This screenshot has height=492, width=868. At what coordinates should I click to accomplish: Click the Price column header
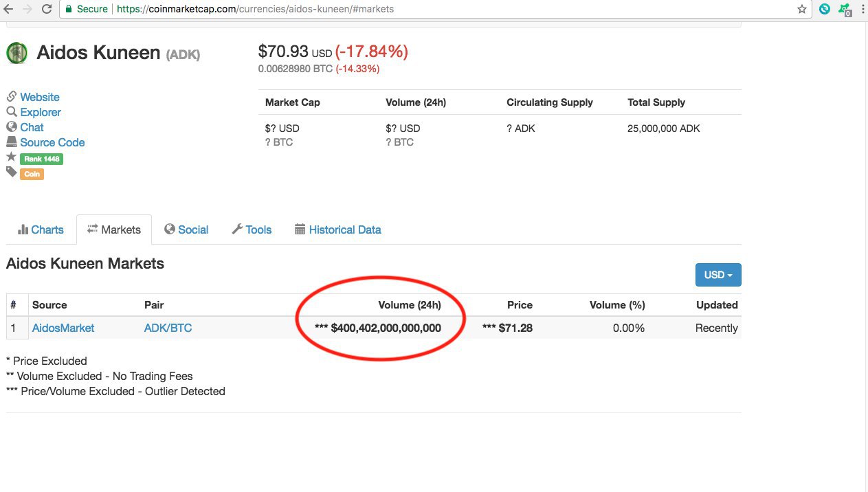[520, 304]
